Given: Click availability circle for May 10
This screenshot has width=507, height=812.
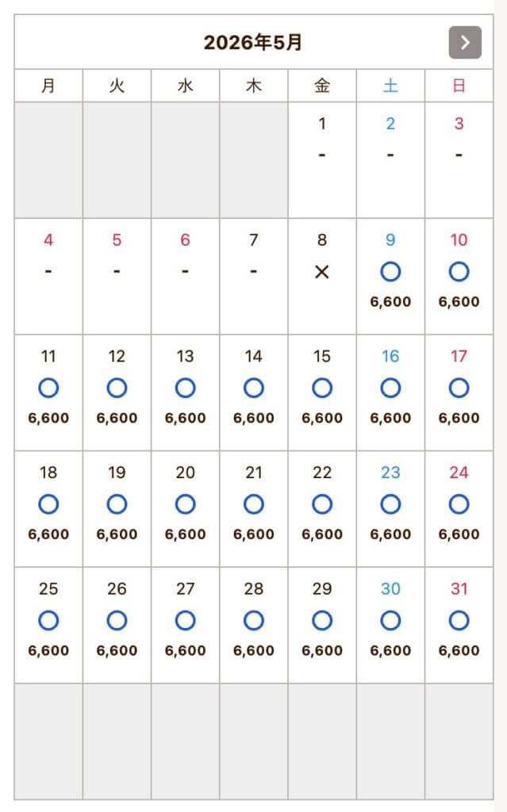Looking at the screenshot, I should tap(459, 272).
